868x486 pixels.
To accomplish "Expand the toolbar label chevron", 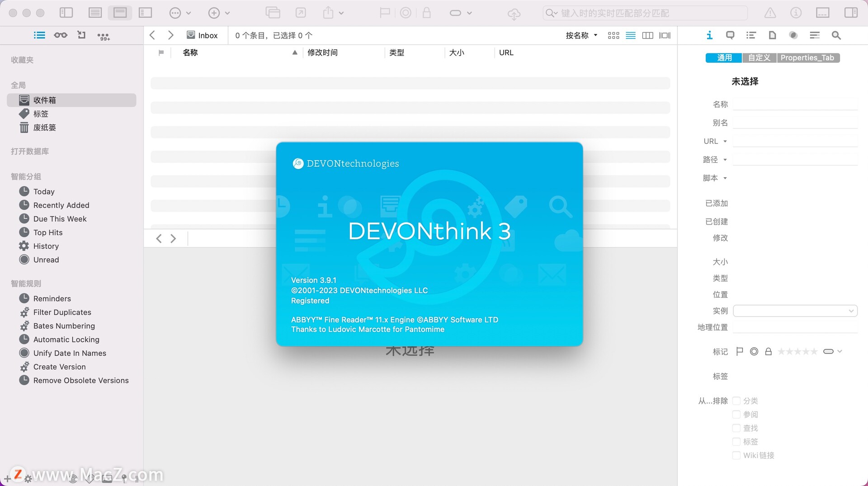I will coord(469,13).
